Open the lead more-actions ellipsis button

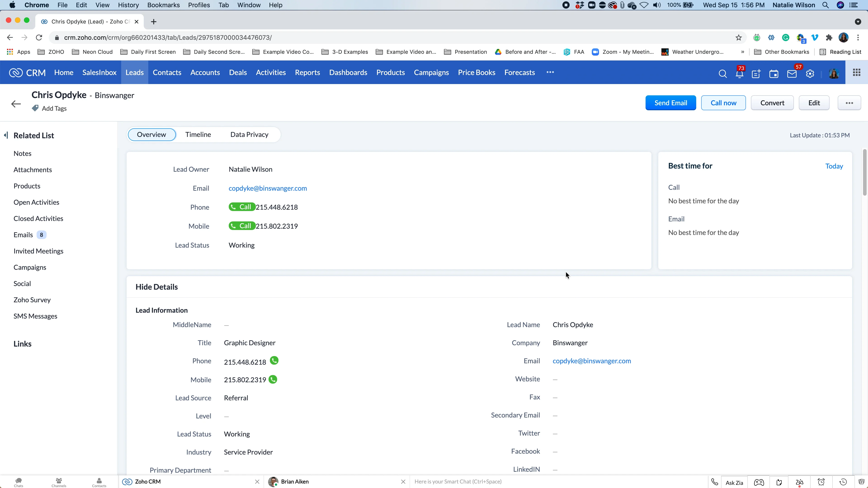pos(849,103)
